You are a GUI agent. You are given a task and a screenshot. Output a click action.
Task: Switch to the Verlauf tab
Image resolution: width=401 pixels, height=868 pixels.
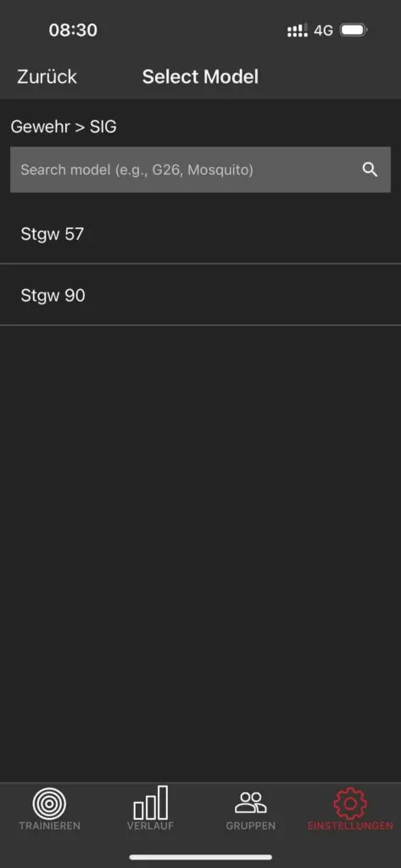150,809
